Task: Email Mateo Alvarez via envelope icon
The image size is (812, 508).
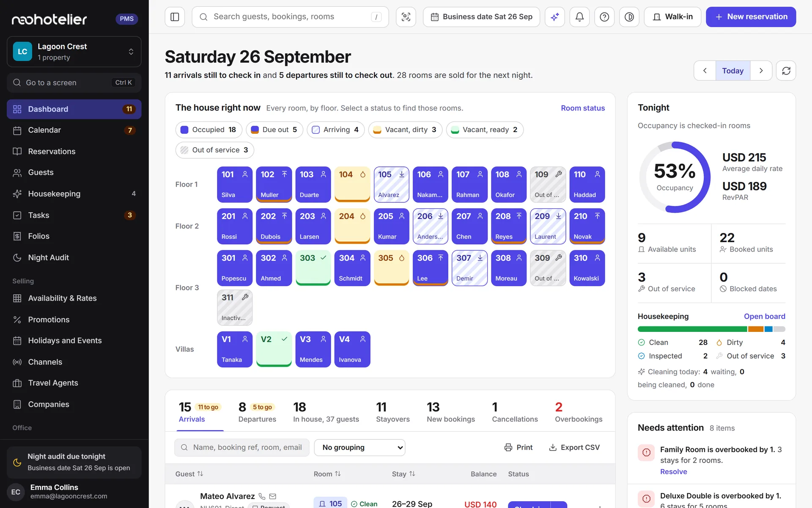Action: tap(273, 496)
